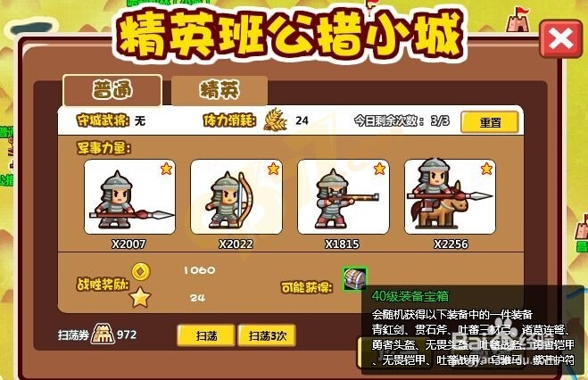Click the castle icon on the map
The width and height of the screenshot is (588, 380).
pos(518,20)
